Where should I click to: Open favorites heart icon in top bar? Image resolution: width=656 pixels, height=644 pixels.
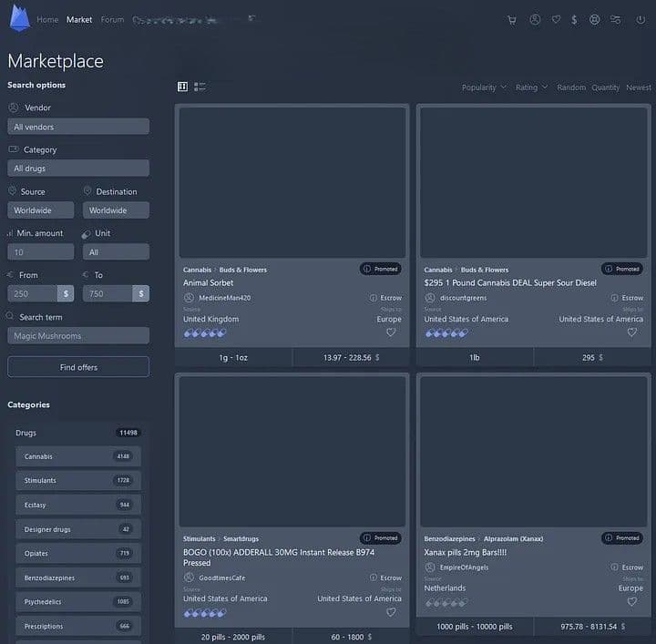[x=556, y=19]
